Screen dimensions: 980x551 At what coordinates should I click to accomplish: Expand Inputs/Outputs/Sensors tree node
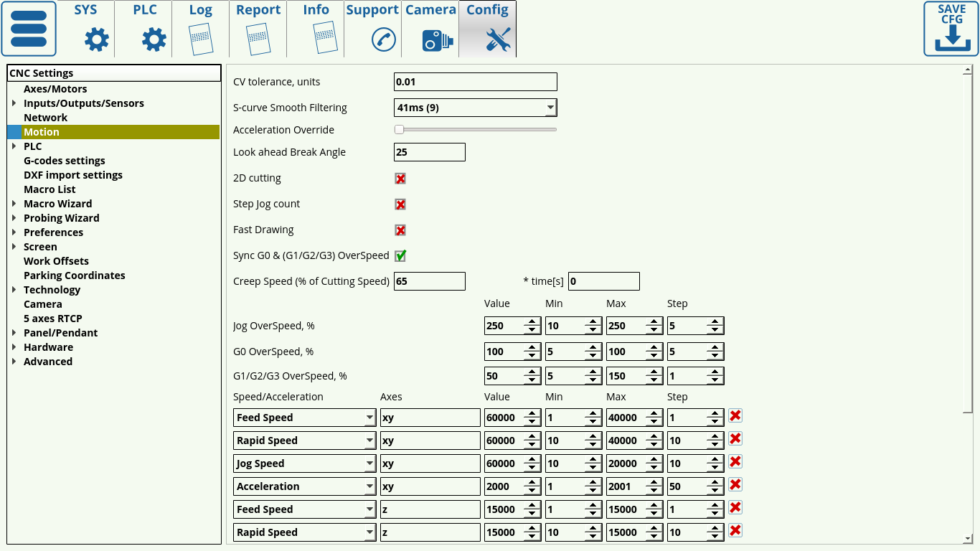(14, 103)
